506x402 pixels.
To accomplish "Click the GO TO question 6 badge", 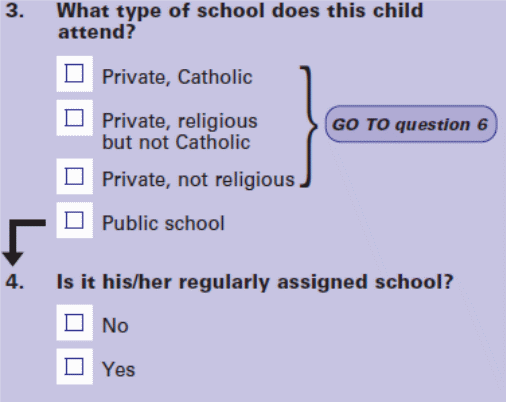I will coord(411,124).
